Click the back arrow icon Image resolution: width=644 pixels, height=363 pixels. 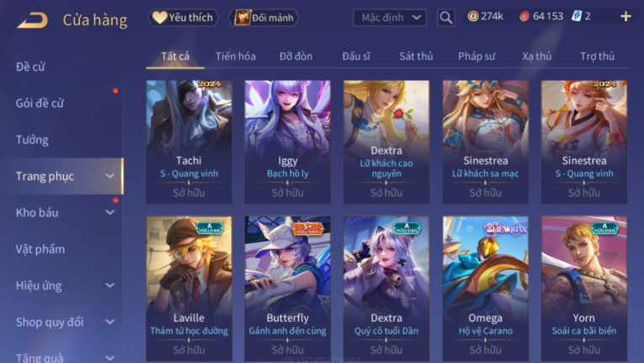[x=33, y=20]
